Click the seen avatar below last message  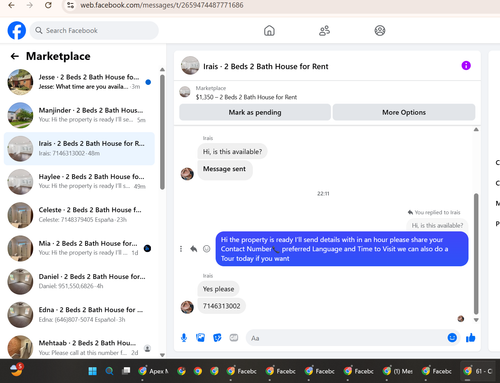[461, 319]
